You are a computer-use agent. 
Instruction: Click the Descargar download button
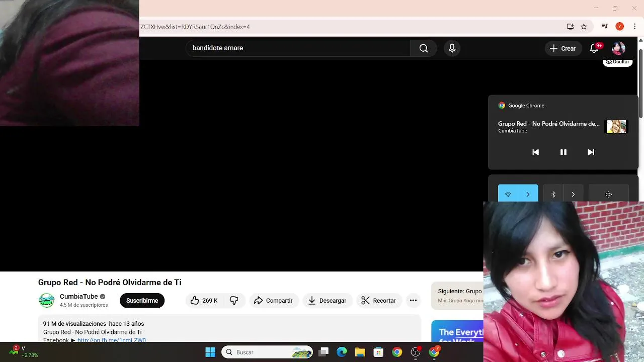327,301
